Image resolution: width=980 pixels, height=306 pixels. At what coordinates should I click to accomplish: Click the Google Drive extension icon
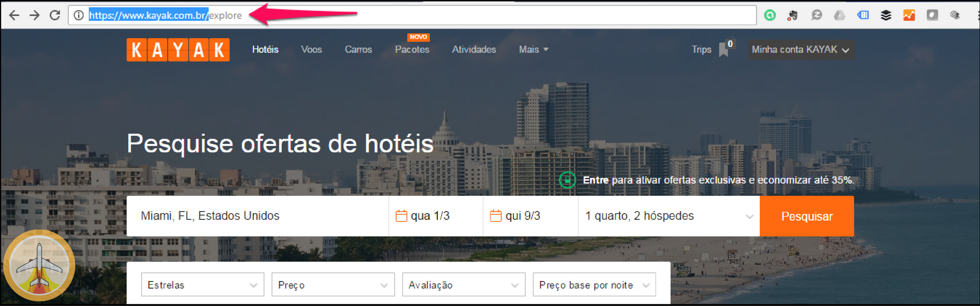pyautogui.click(x=839, y=15)
